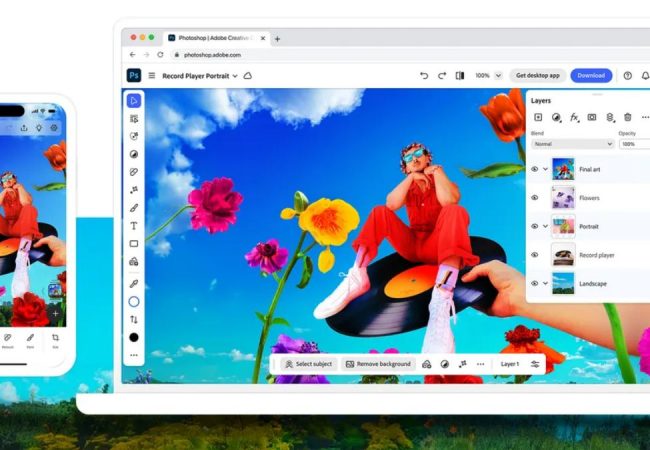650x450 pixels.
Task: Open the Help question mark icon
Action: [x=628, y=75]
